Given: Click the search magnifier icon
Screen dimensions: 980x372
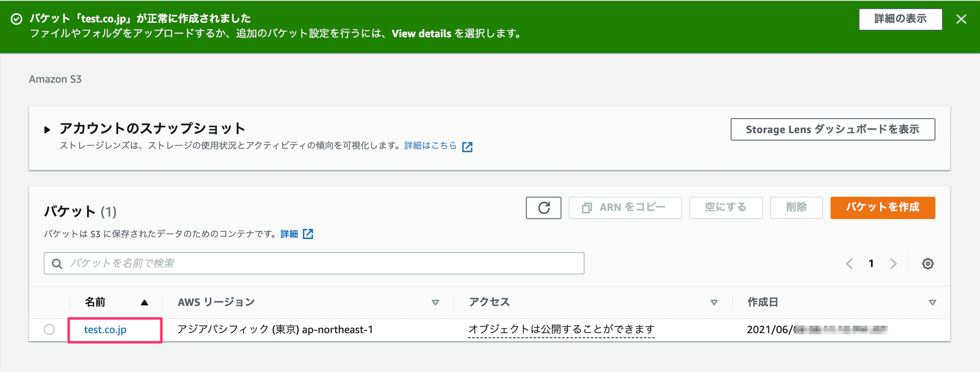Looking at the screenshot, I should (57, 264).
